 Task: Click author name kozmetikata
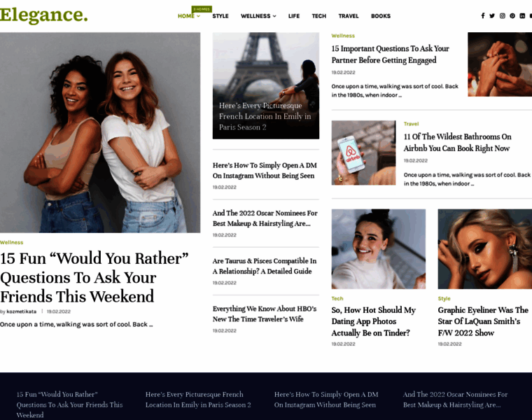(22, 311)
